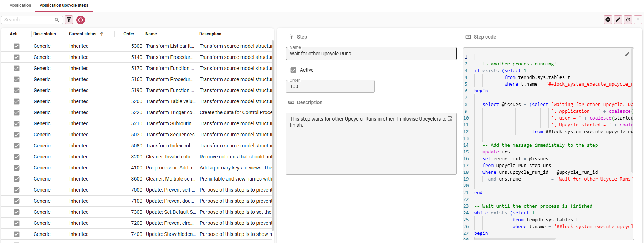
Task: Click the red circle button beside filter
Action: 81,20
